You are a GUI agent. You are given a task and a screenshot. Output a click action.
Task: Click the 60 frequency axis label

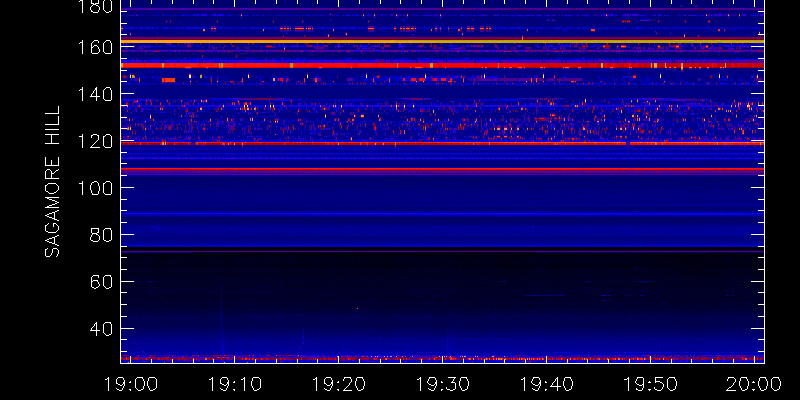[x=99, y=282]
